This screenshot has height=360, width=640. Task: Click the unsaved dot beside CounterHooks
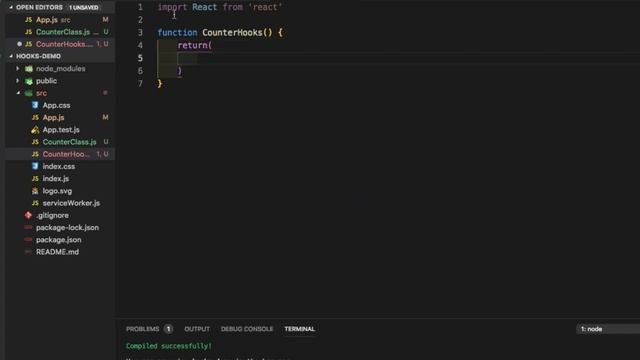(x=19, y=44)
